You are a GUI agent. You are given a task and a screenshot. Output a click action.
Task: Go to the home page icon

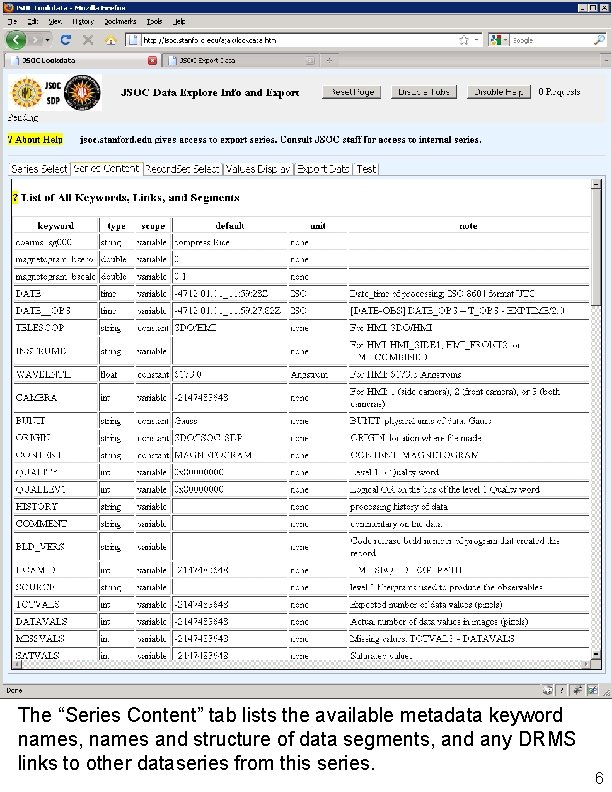pos(111,40)
